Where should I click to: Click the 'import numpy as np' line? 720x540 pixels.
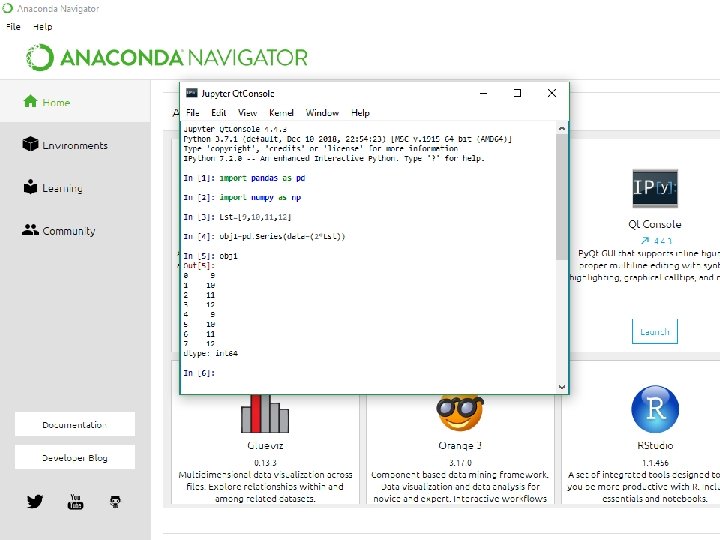[x=260, y=197]
